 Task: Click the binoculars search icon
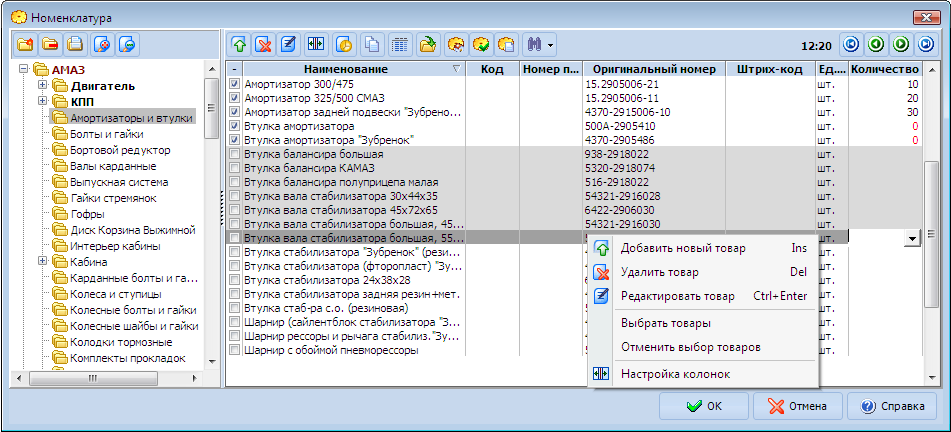(x=531, y=45)
